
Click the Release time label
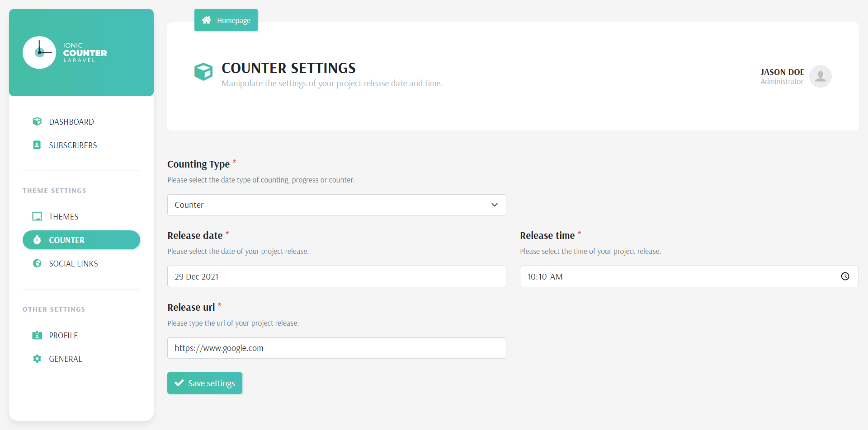pos(547,235)
